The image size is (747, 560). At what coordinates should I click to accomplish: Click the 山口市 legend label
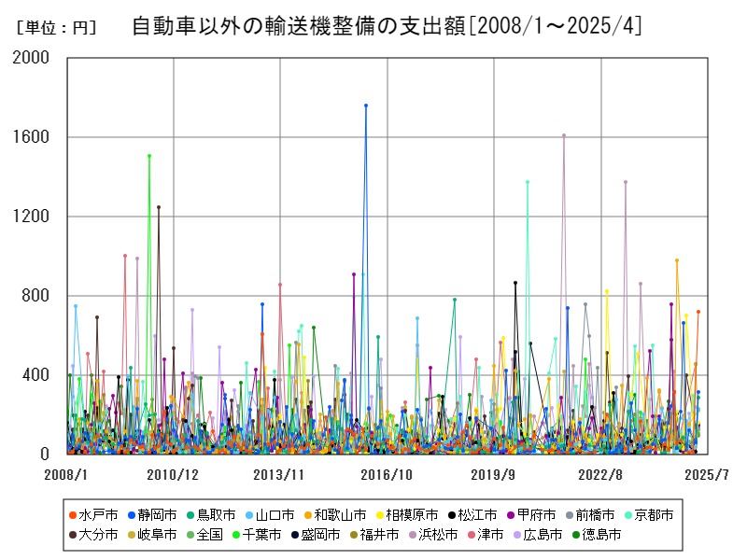[275, 515]
